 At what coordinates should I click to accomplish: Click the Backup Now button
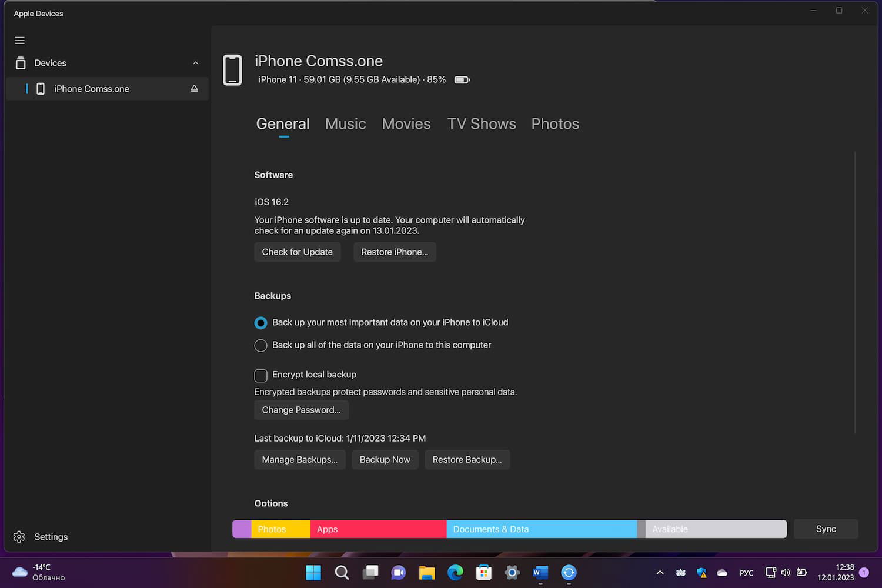point(385,459)
